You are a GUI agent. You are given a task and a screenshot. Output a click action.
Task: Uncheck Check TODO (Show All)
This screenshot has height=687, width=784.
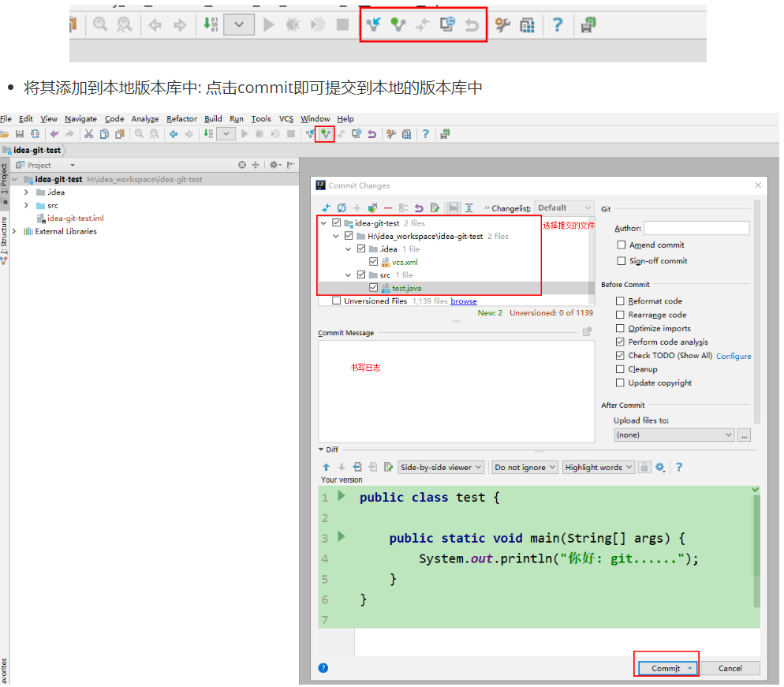(x=620, y=356)
